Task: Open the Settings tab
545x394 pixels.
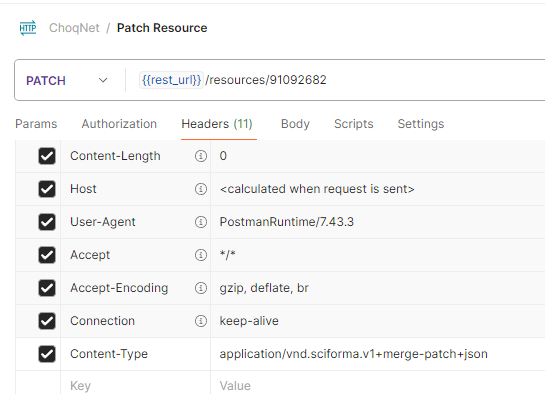Action: 421,124
